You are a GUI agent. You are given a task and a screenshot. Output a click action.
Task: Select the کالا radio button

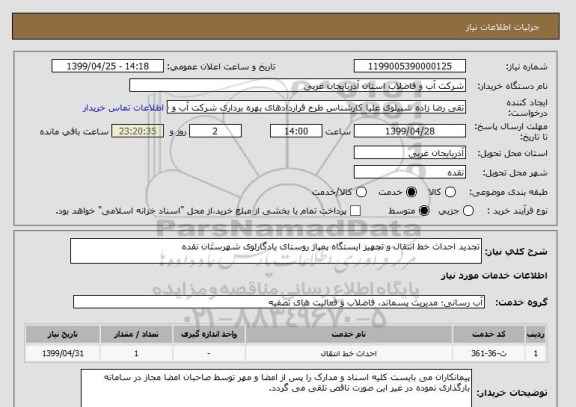coord(450,192)
